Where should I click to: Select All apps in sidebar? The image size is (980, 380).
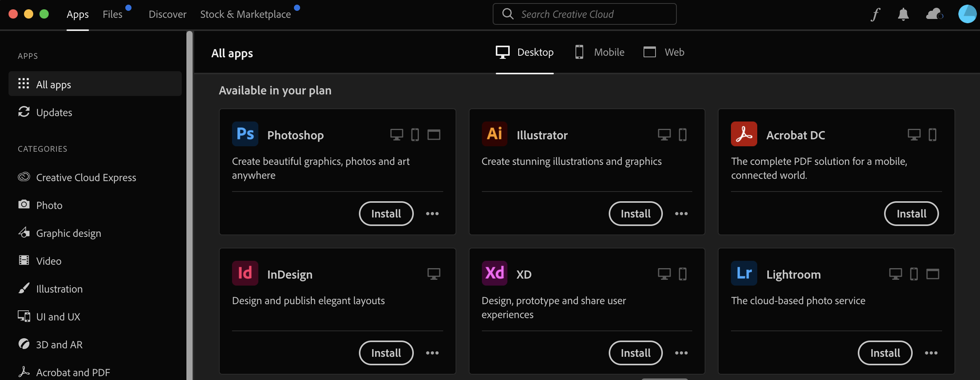pyautogui.click(x=95, y=84)
